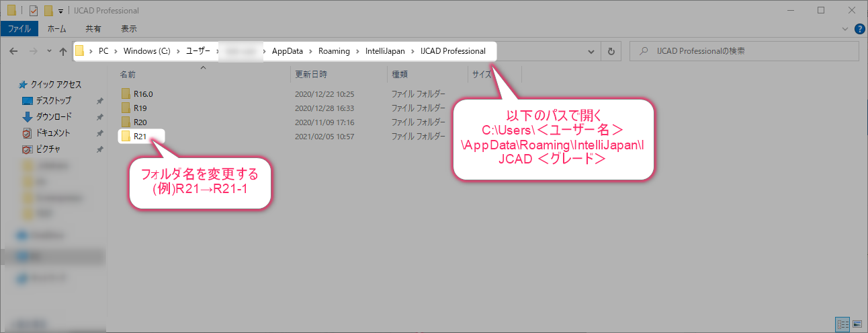Select PC in the address breadcrumb

tap(103, 51)
